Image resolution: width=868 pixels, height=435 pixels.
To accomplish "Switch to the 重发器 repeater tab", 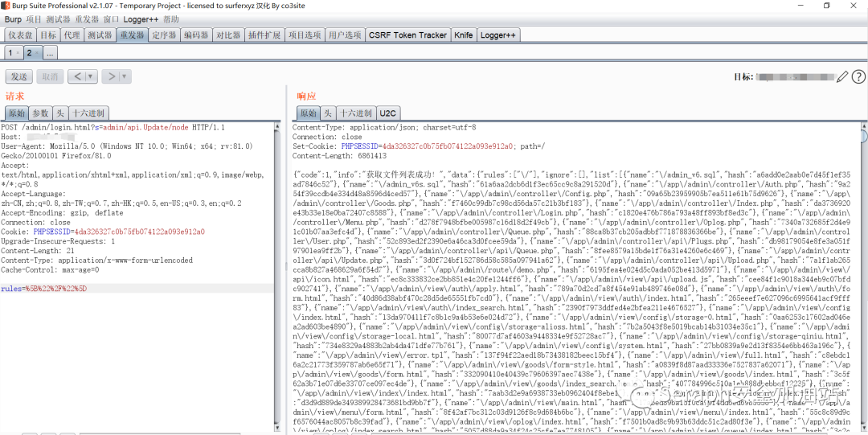I will (x=132, y=35).
